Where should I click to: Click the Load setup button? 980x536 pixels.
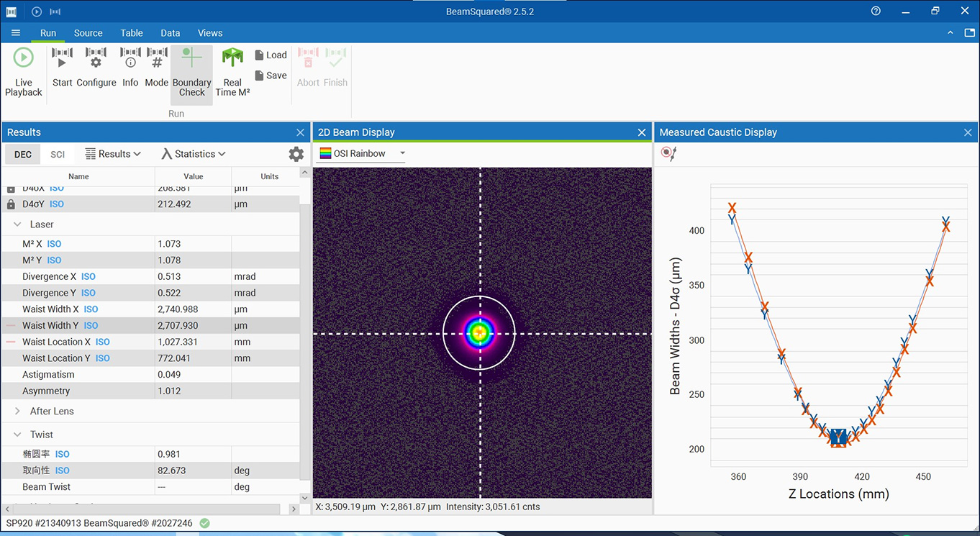(x=271, y=55)
